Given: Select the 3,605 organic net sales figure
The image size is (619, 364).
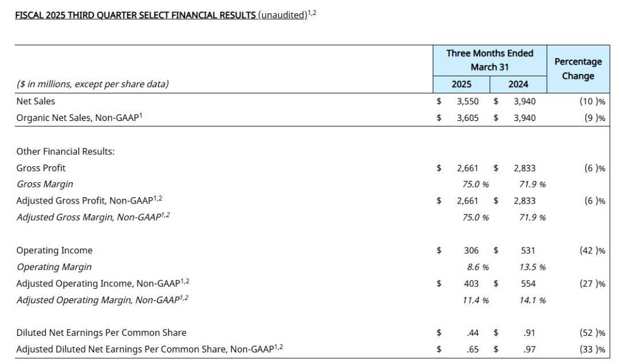Looking at the screenshot, I should [468, 118].
